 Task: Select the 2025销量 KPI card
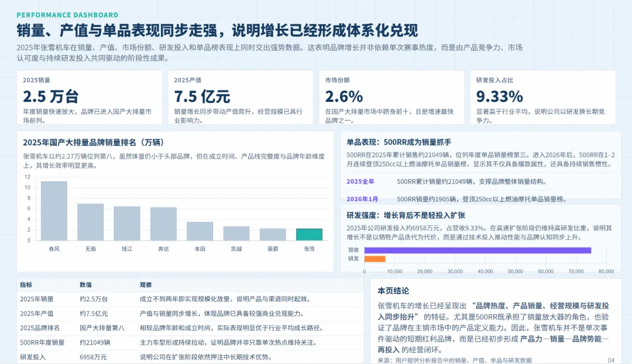(90, 97)
